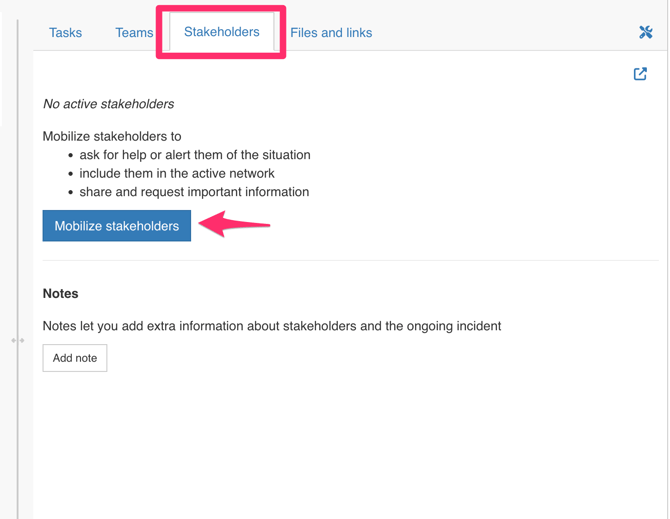Image resolution: width=670 pixels, height=519 pixels.
Task: Open the Teams tab
Action: coord(134,33)
